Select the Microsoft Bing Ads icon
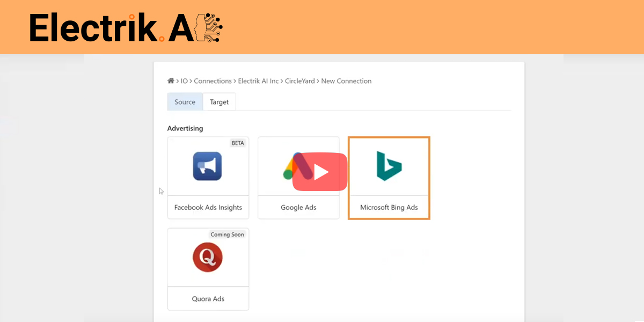The height and width of the screenshot is (322, 644). coord(389,166)
